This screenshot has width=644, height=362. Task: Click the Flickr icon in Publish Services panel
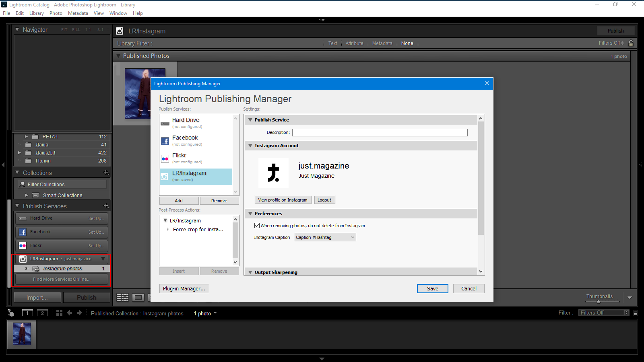(x=23, y=246)
